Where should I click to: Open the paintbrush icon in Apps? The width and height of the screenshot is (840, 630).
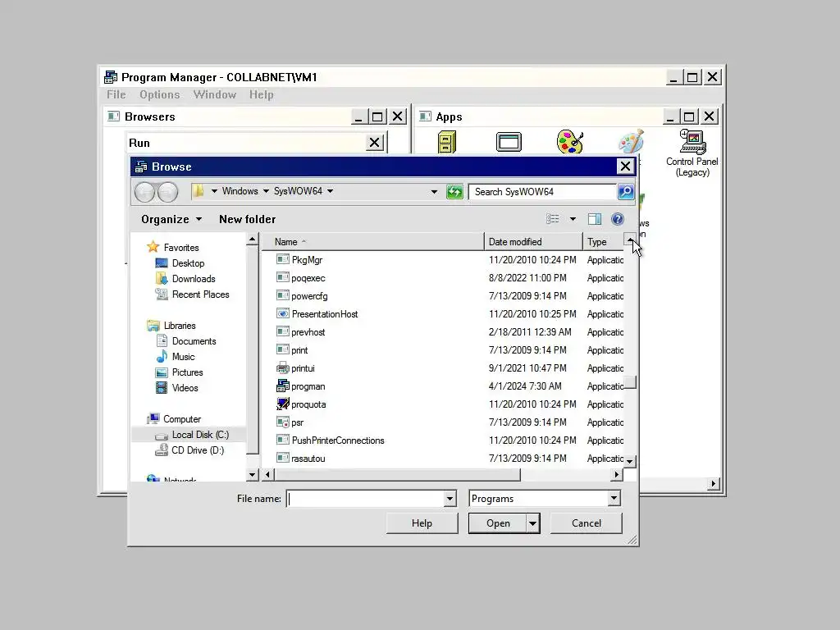(631, 142)
